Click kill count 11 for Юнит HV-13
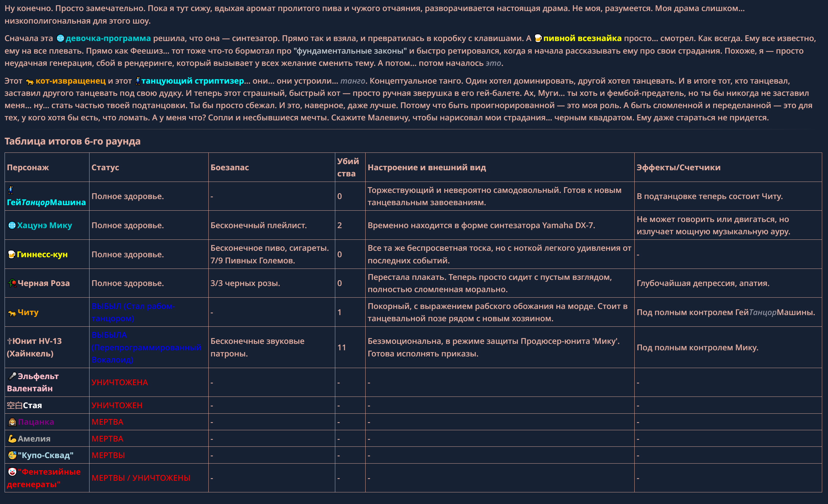 (342, 347)
